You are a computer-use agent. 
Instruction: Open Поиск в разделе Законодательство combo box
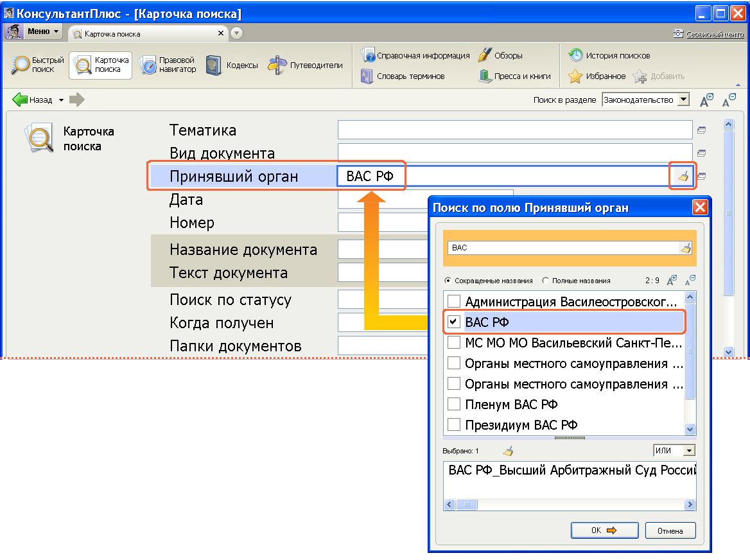646,100
